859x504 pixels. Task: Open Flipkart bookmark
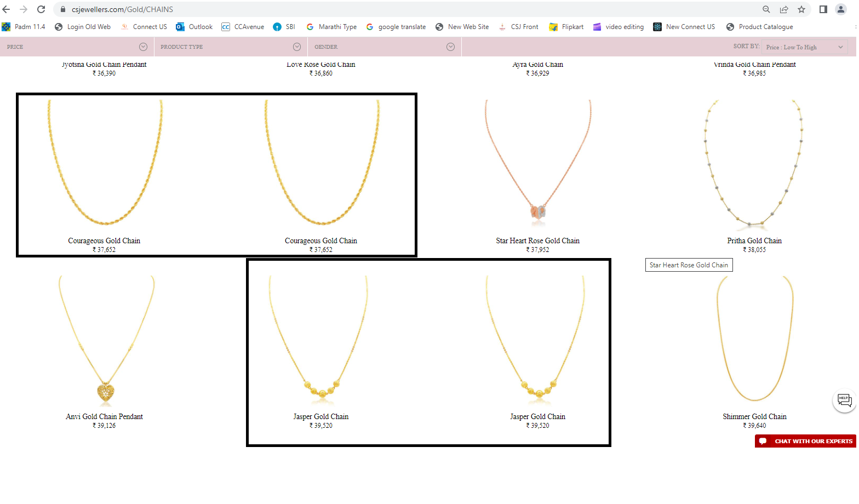[566, 27]
